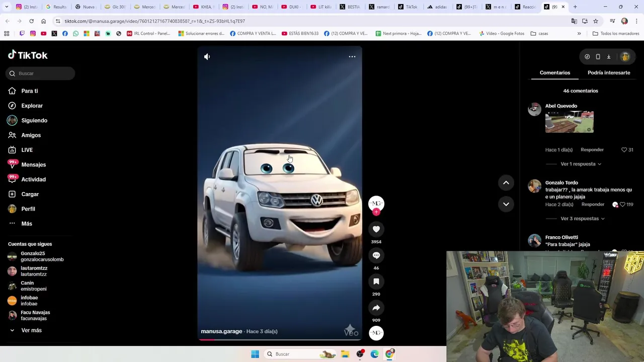Open the Explorar page
Image resolution: width=644 pixels, height=362 pixels.
click(32, 106)
